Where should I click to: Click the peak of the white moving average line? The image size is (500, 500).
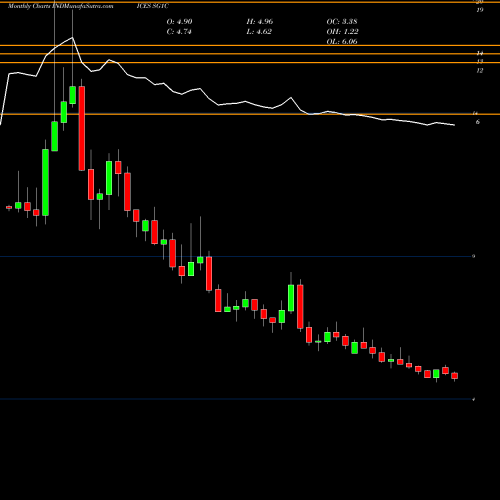tap(72, 37)
